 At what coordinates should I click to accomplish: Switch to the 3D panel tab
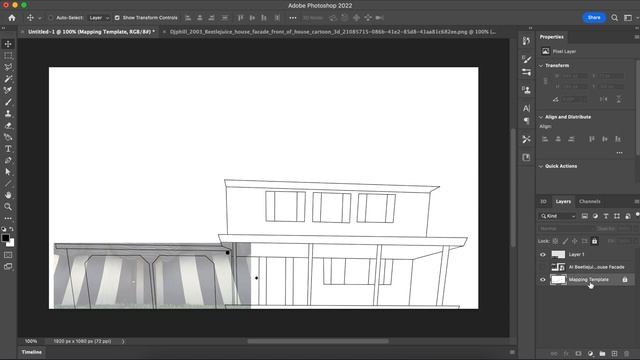543,201
